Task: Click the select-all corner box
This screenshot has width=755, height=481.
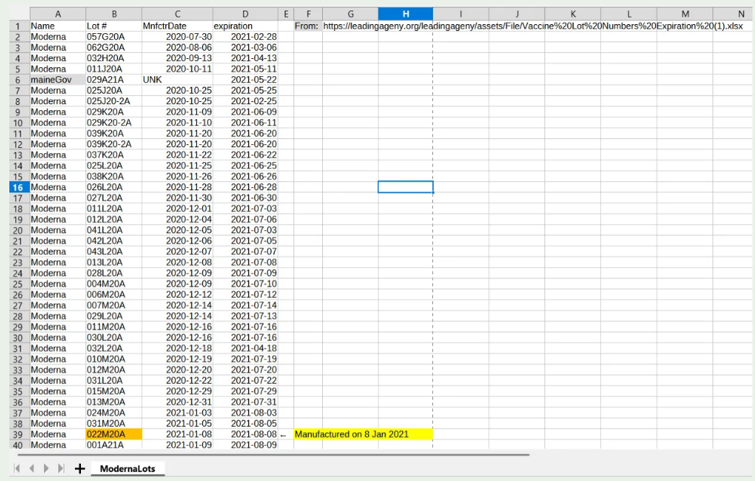Action: (18, 14)
